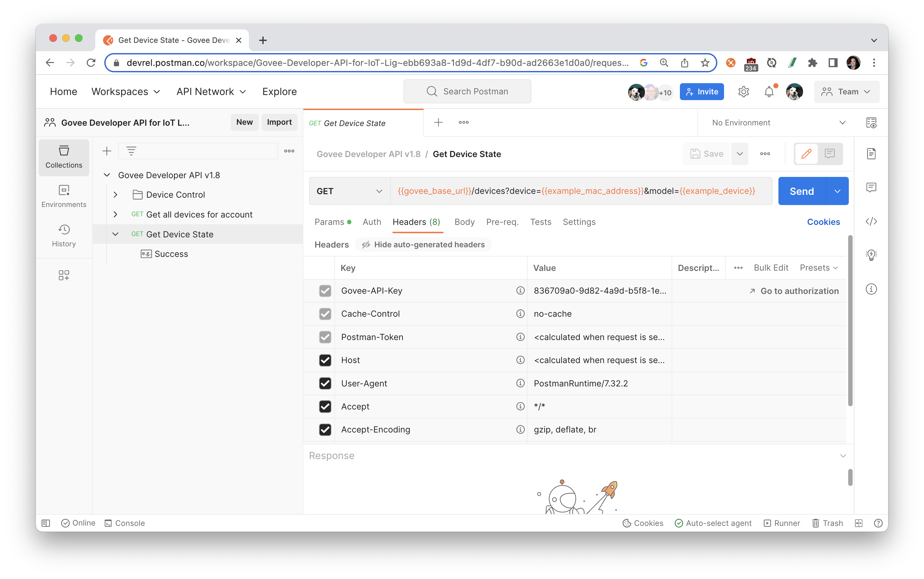Open the GET method dropdown
This screenshot has height=579, width=924.
point(349,191)
